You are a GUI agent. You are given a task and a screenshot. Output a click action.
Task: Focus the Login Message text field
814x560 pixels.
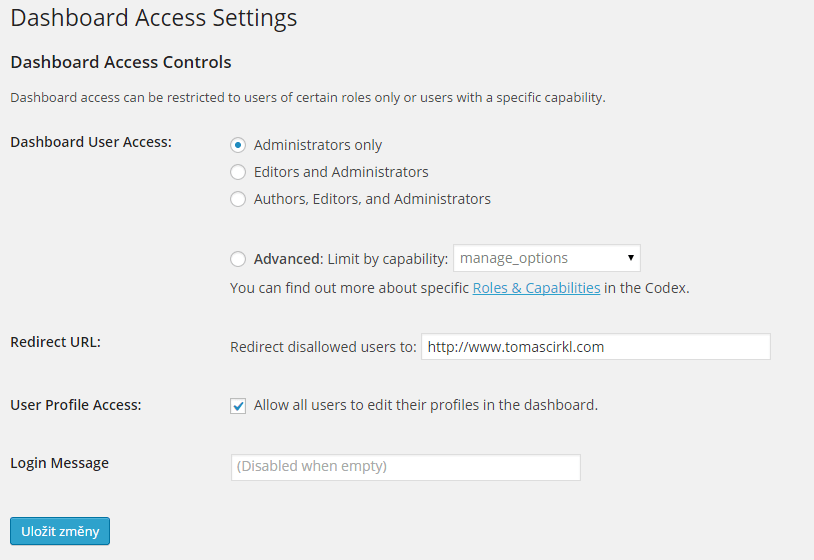(405, 467)
